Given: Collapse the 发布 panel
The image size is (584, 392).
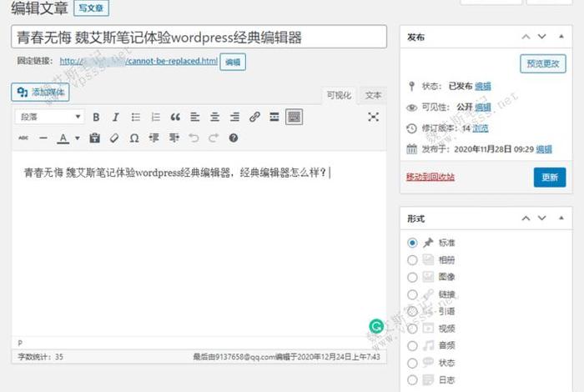Looking at the screenshot, I should (x=561, y=37).
